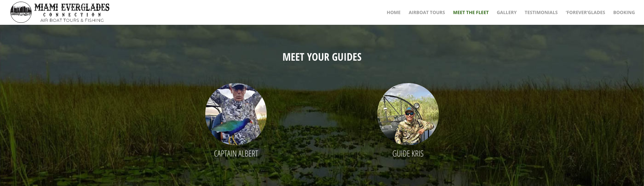Open the 'Forever'glades menu link
Screen dimensions: 644x186
coord(585,12)
